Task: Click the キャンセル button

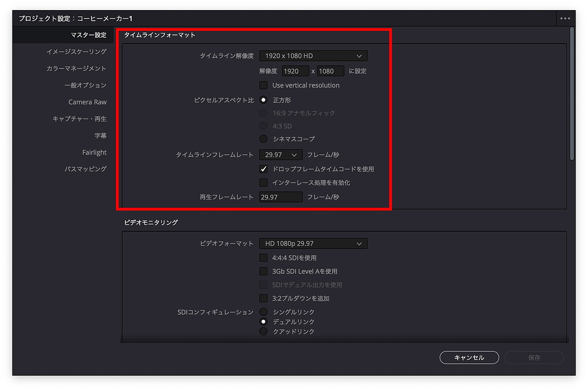Action: tap(469, 357)
